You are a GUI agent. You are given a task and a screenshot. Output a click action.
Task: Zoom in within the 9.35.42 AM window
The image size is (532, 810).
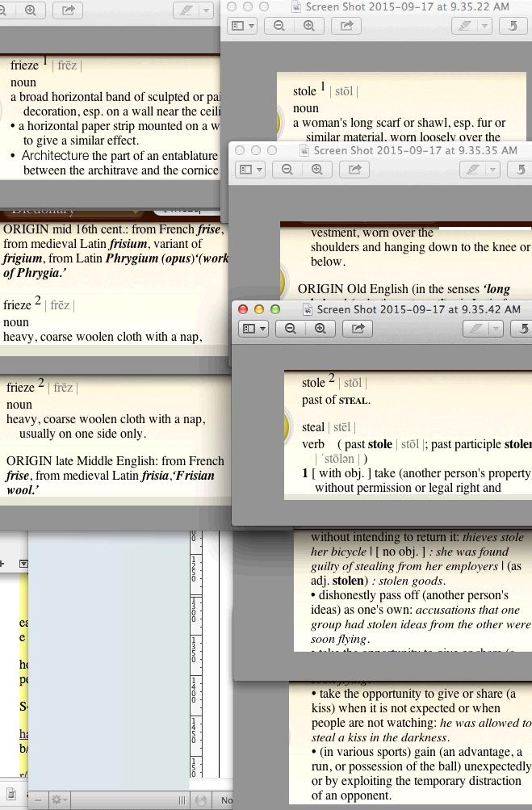click(x=320, y=329)
